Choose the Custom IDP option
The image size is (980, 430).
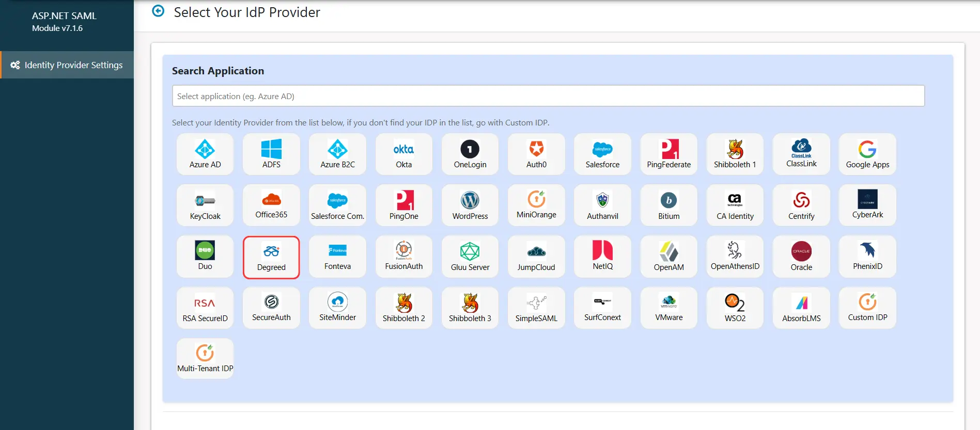(x=867, y=308)
